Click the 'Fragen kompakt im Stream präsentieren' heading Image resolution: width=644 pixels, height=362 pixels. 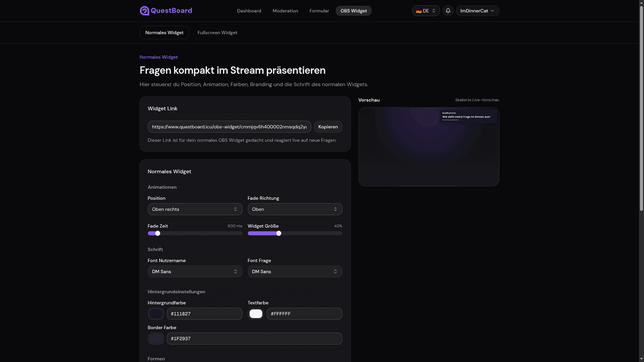point(232,70)
